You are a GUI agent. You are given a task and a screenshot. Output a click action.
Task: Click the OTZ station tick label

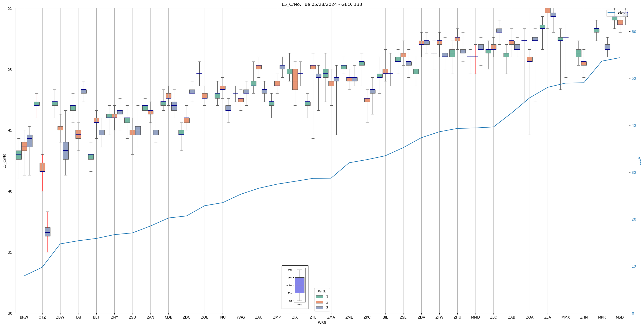[x=42, y=317]
